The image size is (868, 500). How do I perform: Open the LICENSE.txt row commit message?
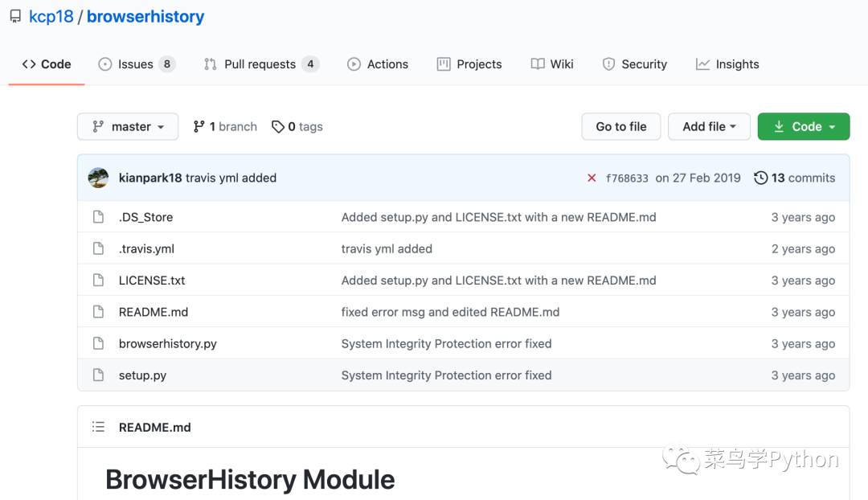499,281
